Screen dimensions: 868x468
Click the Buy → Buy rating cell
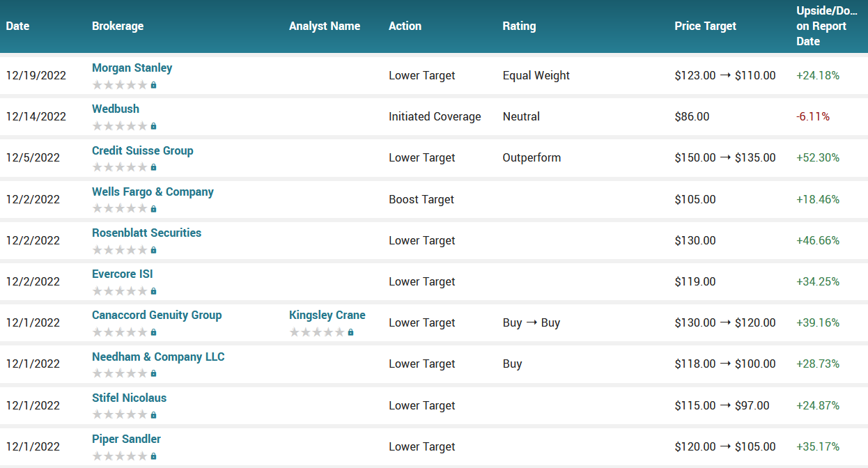(x=531, y=322)
